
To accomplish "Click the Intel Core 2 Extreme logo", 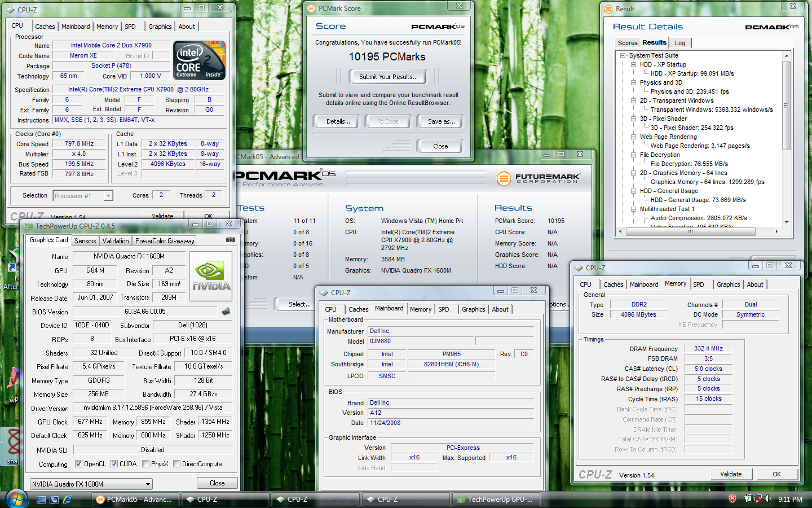I will tap(200, 60).
